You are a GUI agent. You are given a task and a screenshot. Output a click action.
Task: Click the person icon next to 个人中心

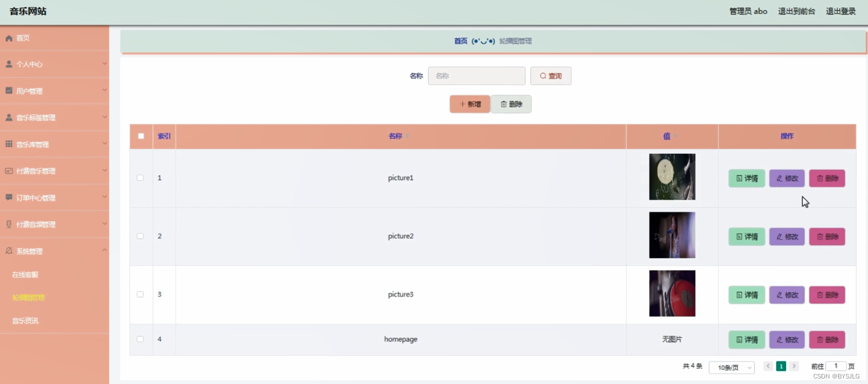click(x=9, y=64)
